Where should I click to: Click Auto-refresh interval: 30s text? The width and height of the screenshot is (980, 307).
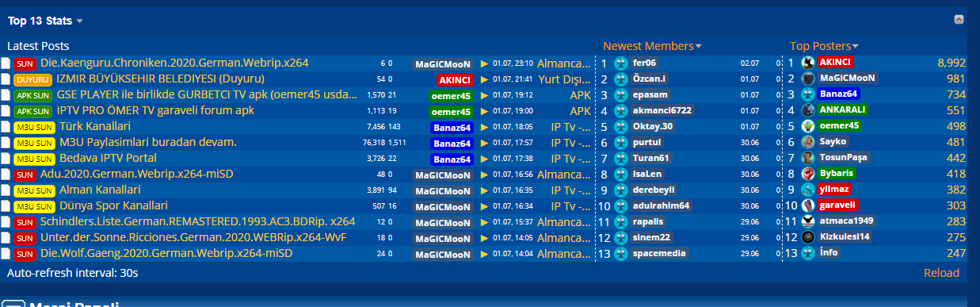pos(73,273)
